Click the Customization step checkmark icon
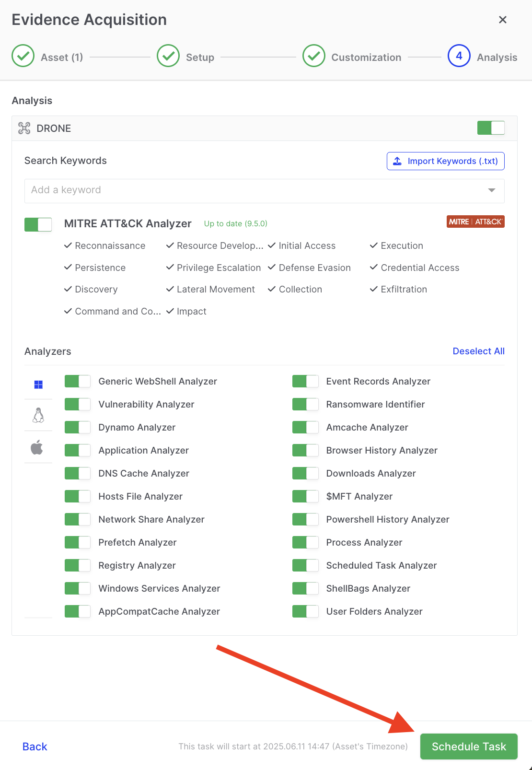The width and height of the screenshot is (532, 770). (314, 56)
